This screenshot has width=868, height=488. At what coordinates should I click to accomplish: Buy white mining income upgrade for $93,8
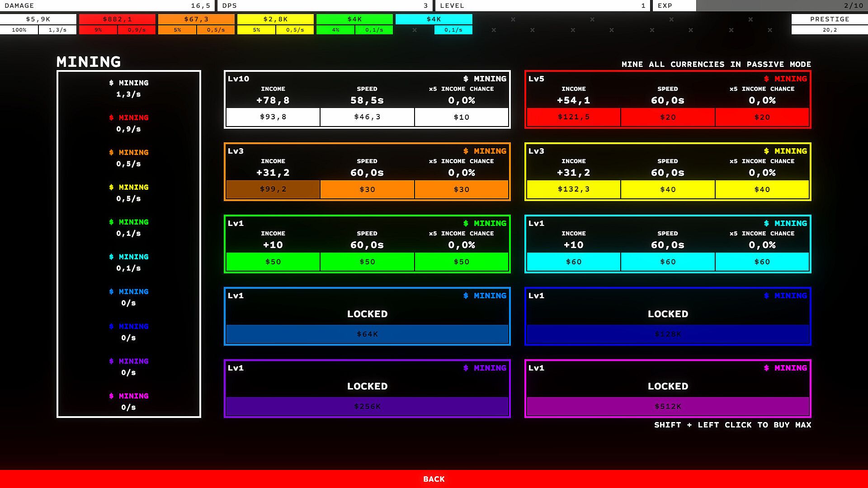(273, 117)
